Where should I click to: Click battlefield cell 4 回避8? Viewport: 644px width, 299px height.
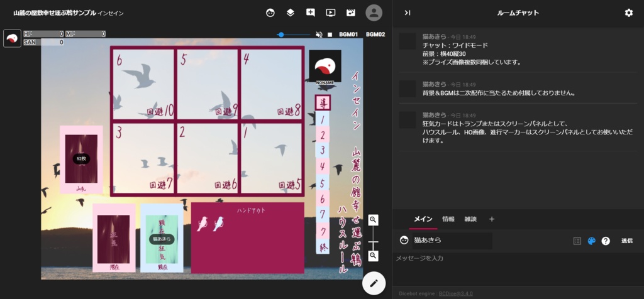[271, 84]
